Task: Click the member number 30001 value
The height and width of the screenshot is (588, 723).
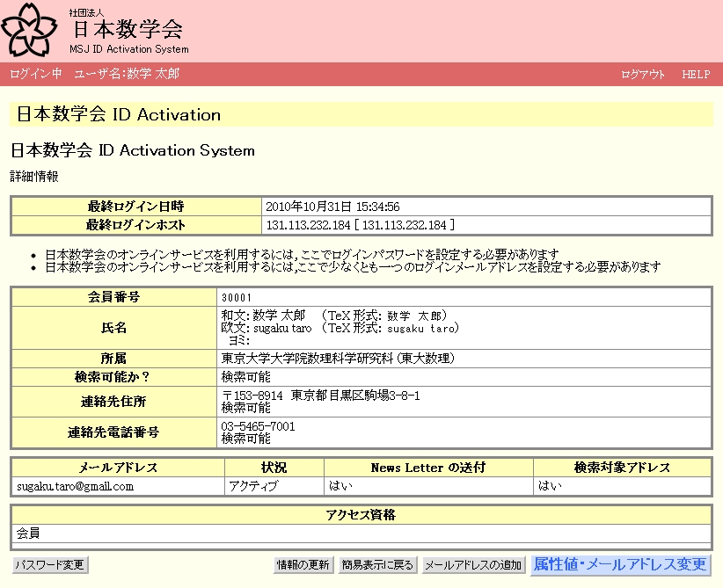Action: [237, 298]
